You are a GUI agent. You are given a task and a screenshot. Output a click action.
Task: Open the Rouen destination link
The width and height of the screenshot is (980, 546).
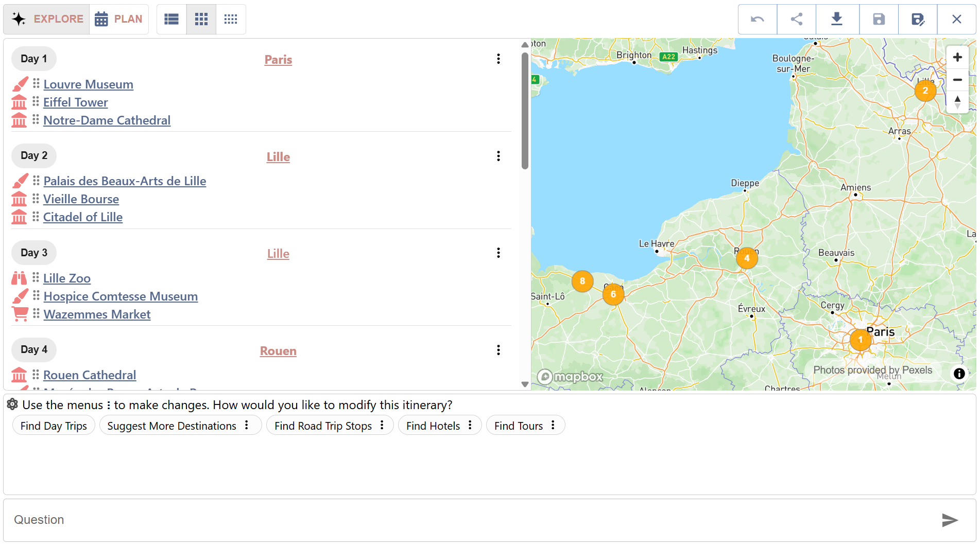[x=278, y=350]
